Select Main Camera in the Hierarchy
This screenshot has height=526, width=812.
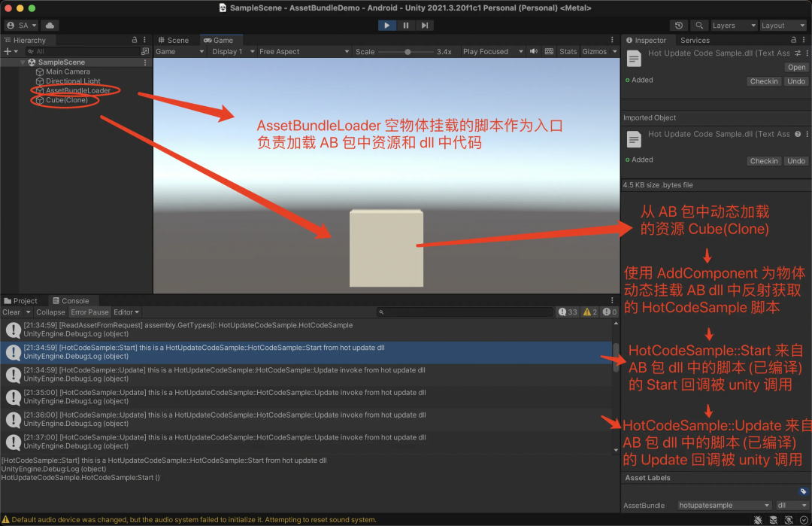tap(68, 71)
